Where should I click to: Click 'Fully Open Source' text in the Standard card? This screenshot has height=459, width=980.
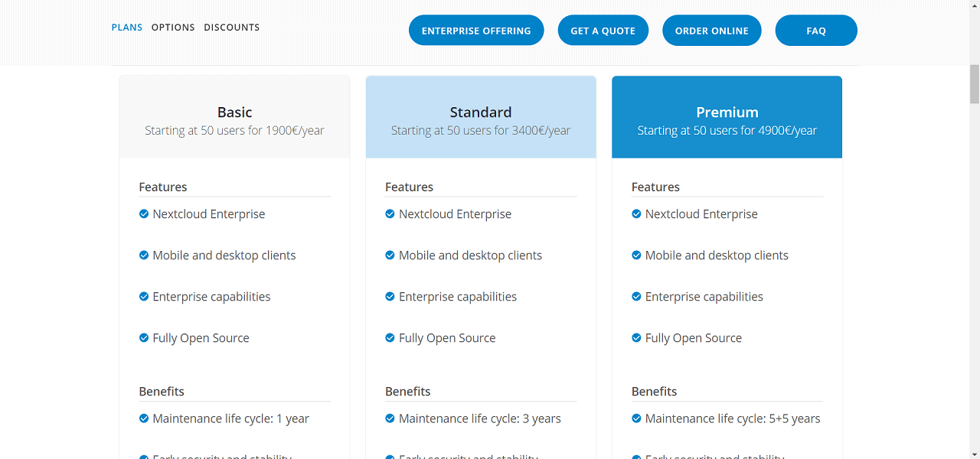coord(447,338)
